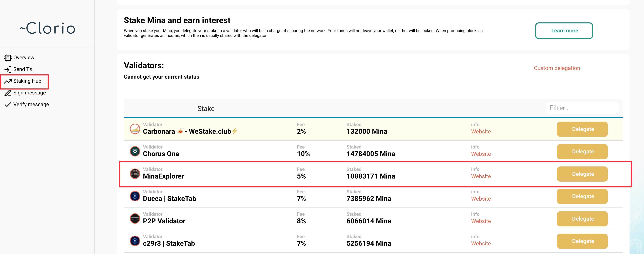
Task: Click the Chorus One validator name
Action: 161,154
